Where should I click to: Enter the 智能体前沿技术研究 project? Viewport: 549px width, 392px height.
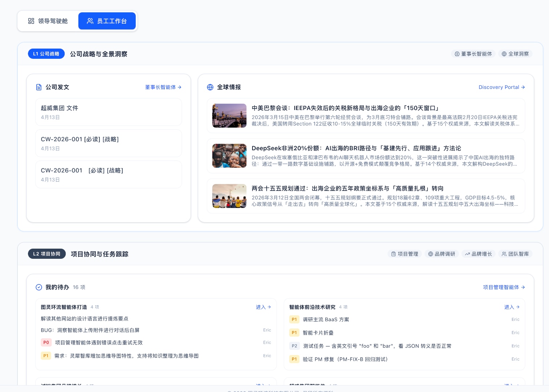coord(512,307)
